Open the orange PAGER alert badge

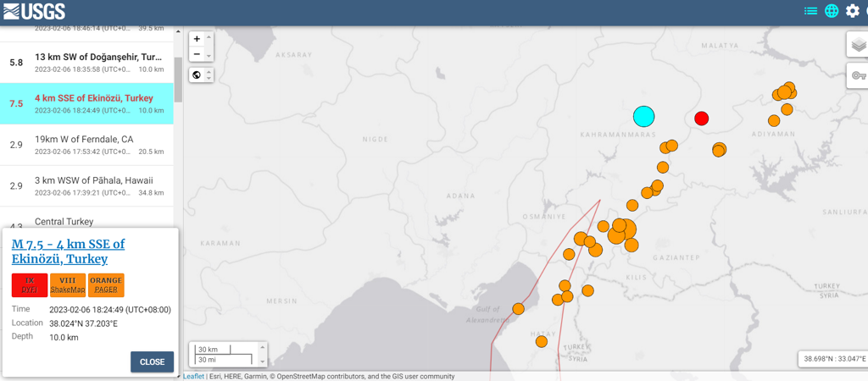coord(106,284)
